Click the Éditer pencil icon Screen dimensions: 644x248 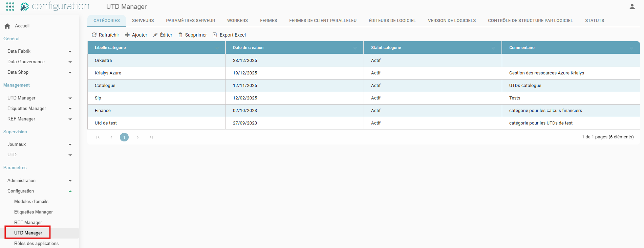[155, 35]
